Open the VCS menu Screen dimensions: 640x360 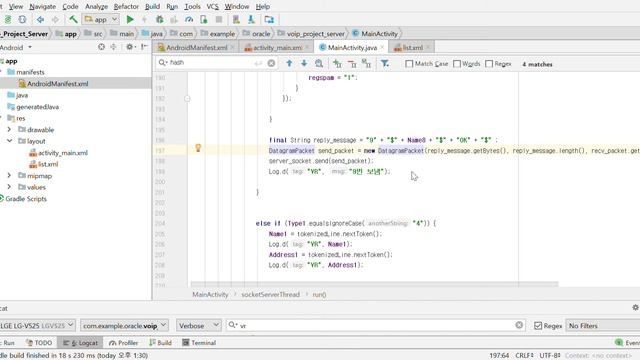point(212,7)
